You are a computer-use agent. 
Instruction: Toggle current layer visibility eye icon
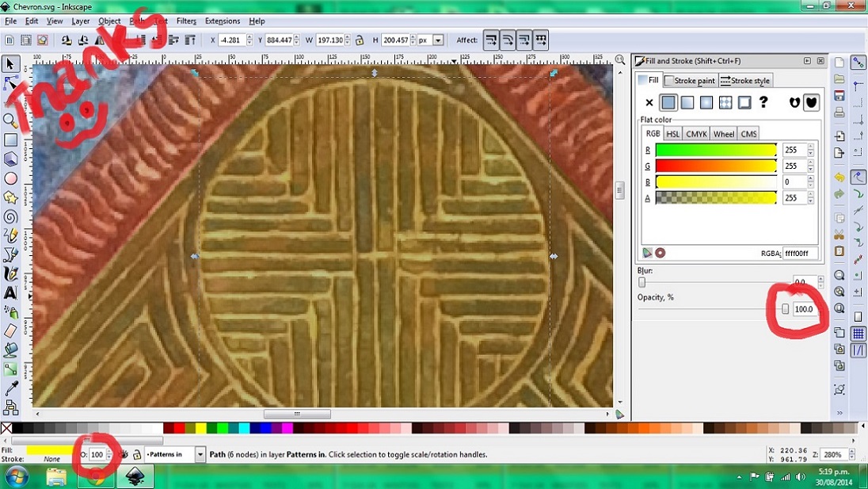click(x=123, y=455)
